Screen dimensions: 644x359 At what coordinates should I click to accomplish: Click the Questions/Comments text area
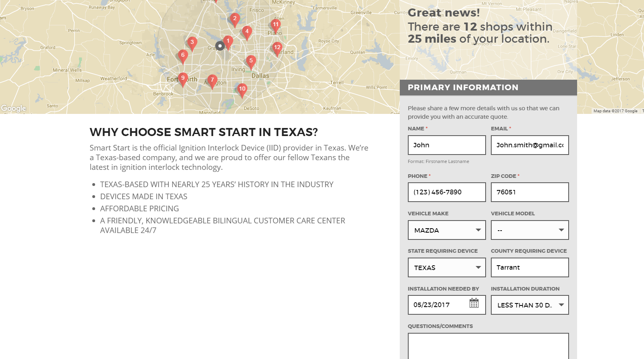pos(488,346)
